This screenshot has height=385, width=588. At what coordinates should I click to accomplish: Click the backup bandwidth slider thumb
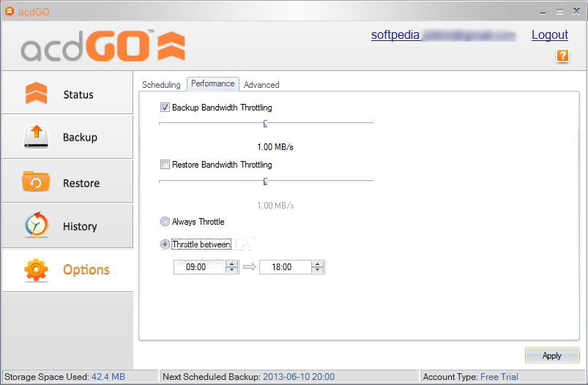tap(265, 124)
